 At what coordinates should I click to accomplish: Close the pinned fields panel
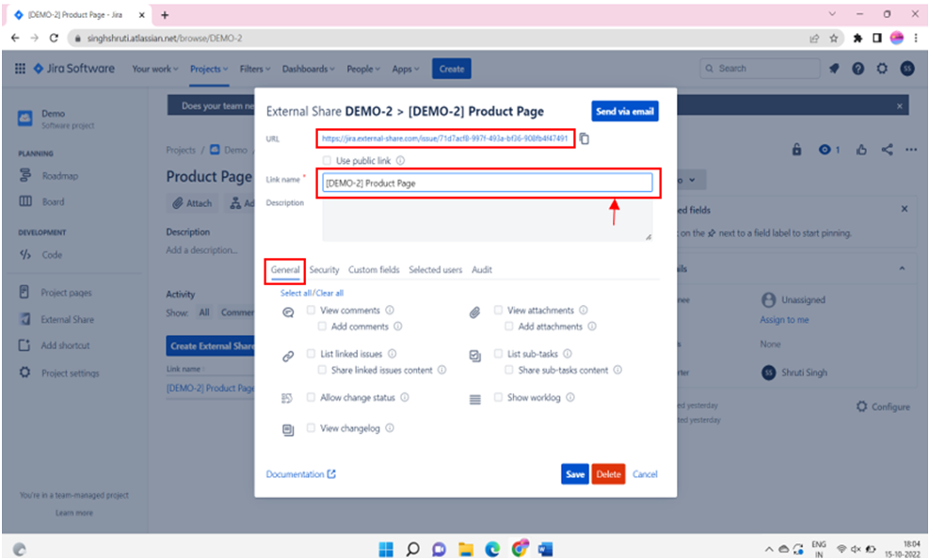coord(905,209)
